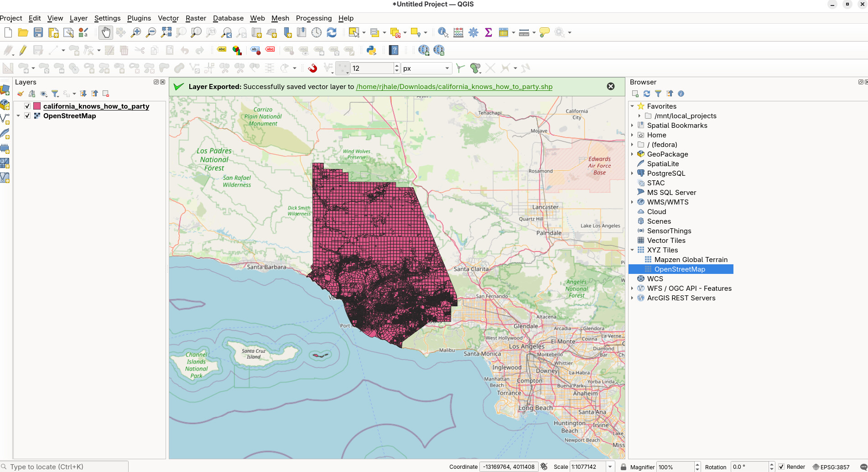Toggle the Render checkbox in status bar
This screenshot has width=868, height=472.
pyautogui.click(x=781, y=467)
